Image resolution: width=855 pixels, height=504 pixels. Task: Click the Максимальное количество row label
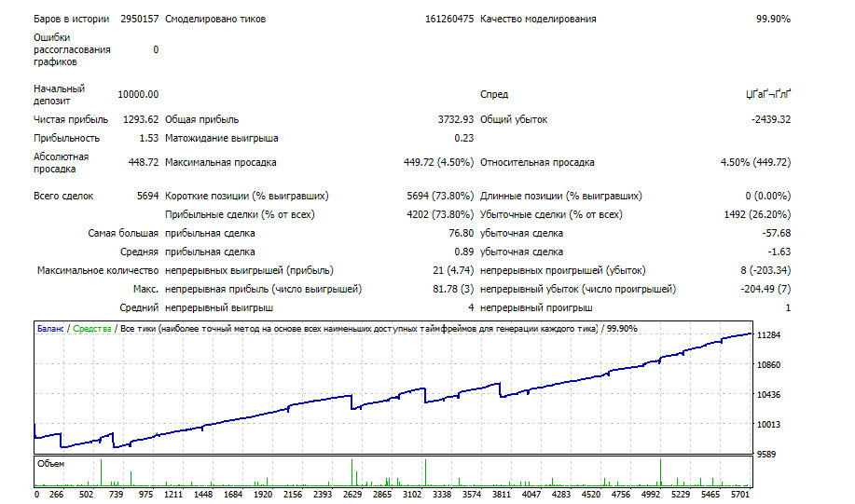(x=98, y=271)
